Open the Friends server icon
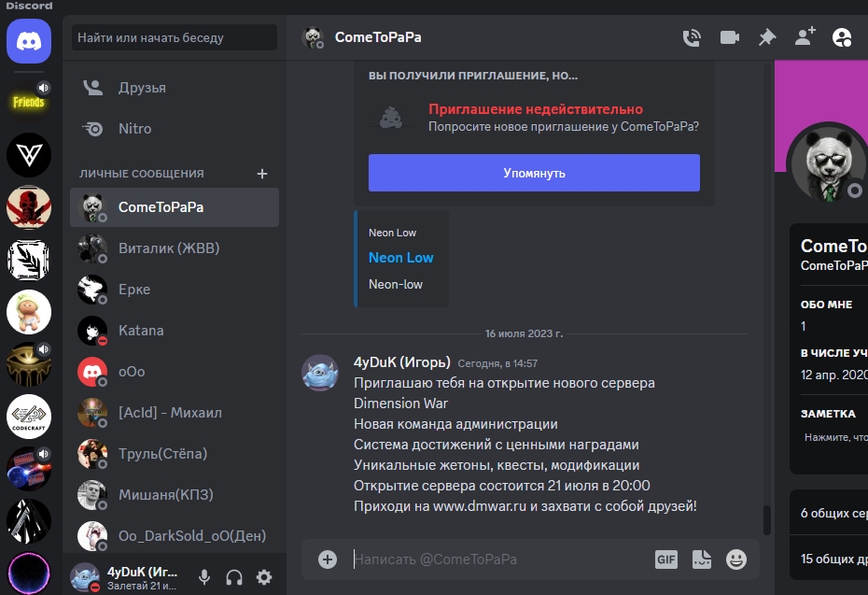868x595 pixels. tap(29, 102)
